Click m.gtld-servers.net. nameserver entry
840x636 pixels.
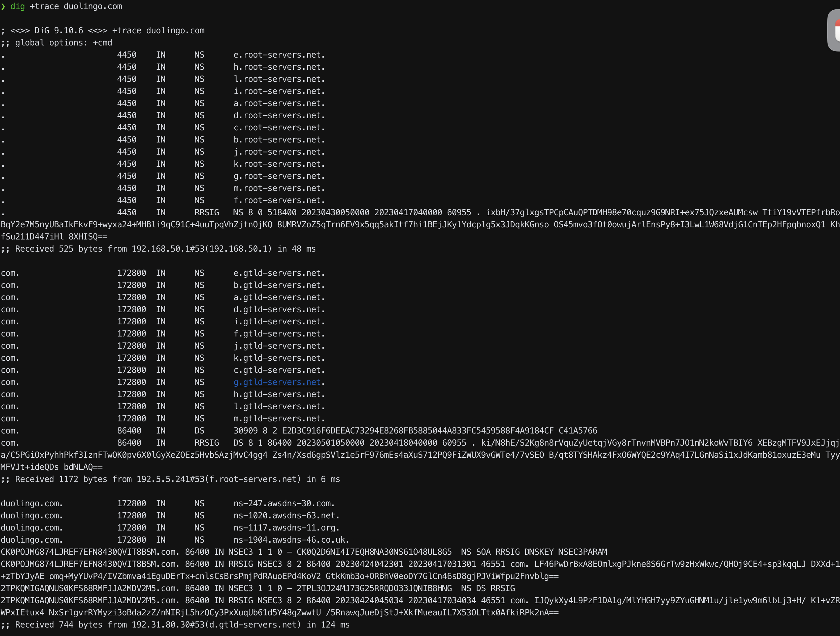tap(279, 419)
